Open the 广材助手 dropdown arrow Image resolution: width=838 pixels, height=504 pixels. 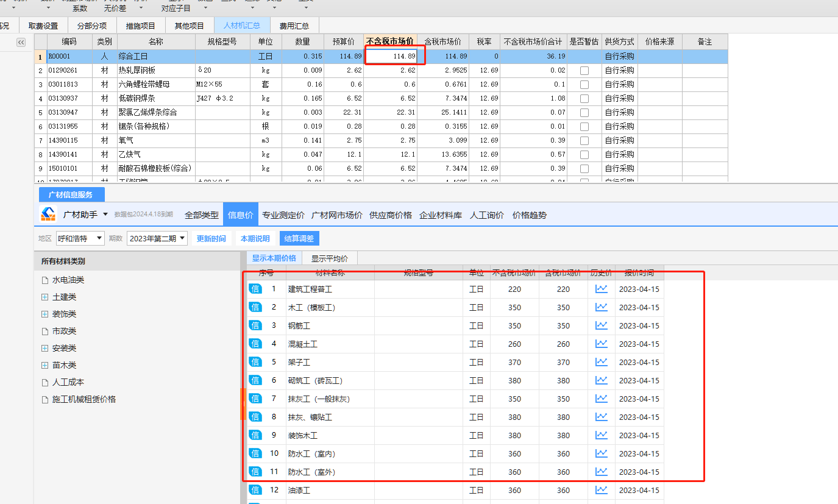click(105, 215)
